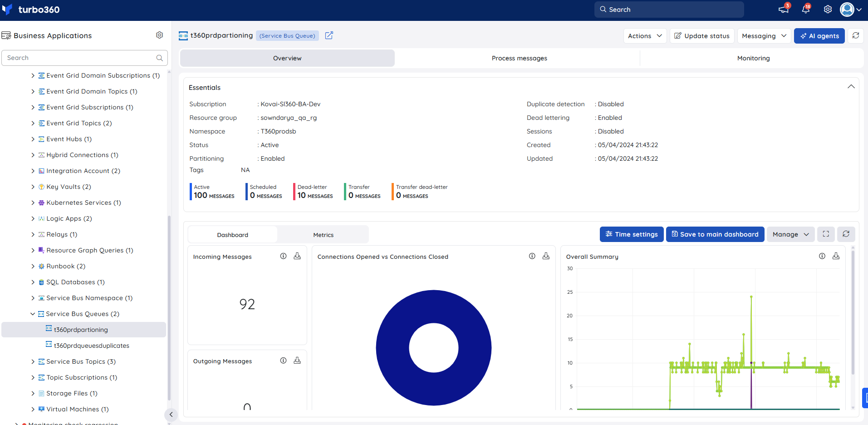Click Save to main dashboard
Image resolution: width=868 pixels, height=425 pixels.
[x=715, y=234]
